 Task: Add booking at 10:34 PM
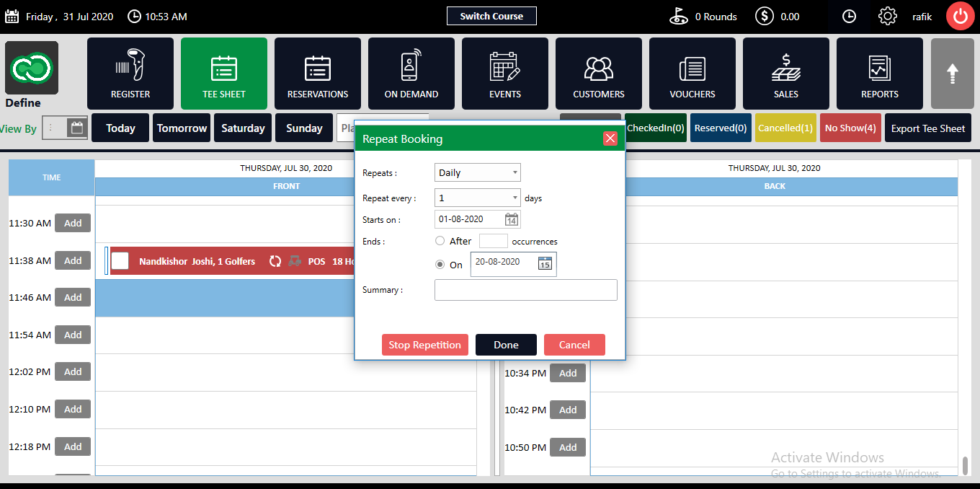click(x=568, y=373)
